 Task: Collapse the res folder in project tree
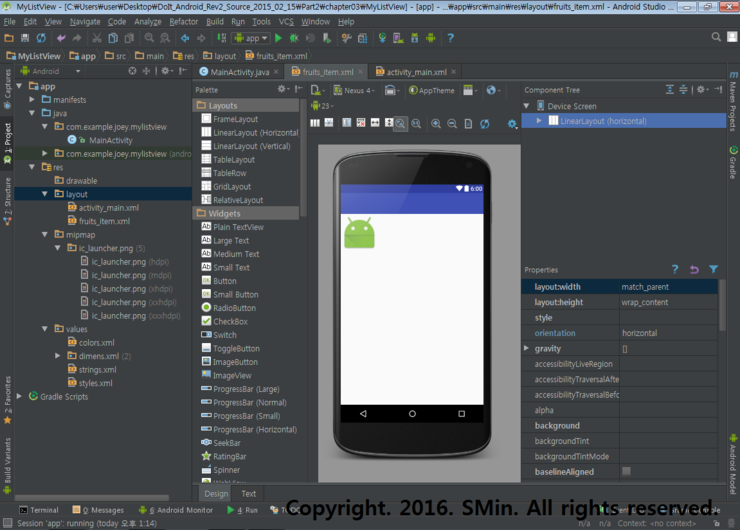[x=32, y=167]
